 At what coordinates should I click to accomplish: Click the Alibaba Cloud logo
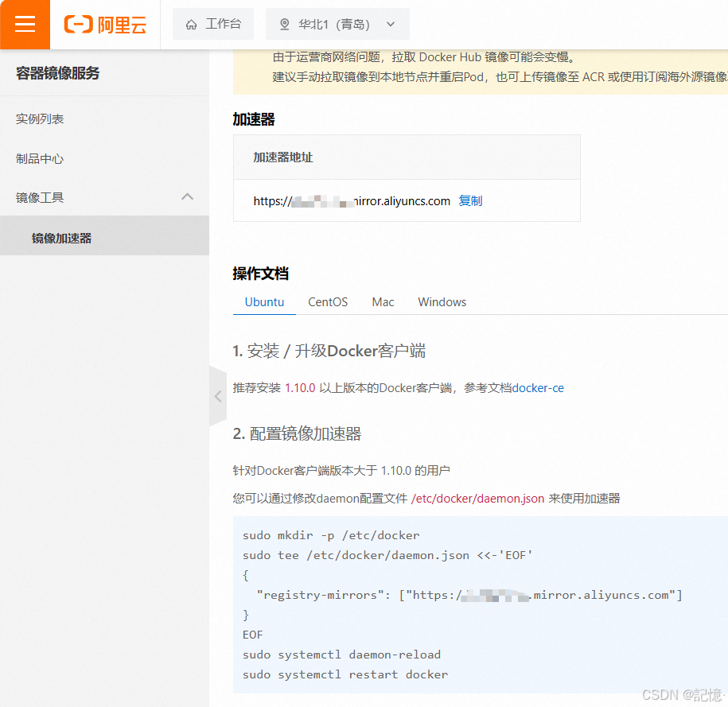click(105, 25)
